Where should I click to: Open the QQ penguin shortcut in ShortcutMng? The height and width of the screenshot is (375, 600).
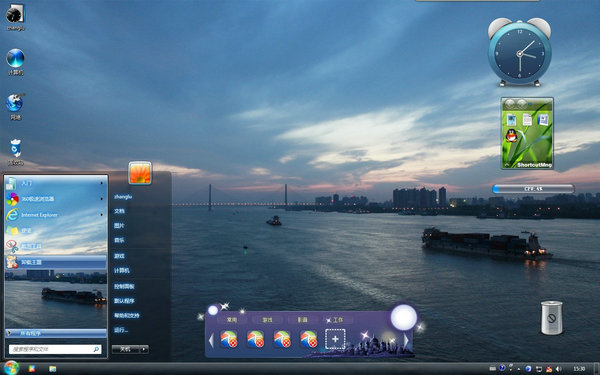511,136
